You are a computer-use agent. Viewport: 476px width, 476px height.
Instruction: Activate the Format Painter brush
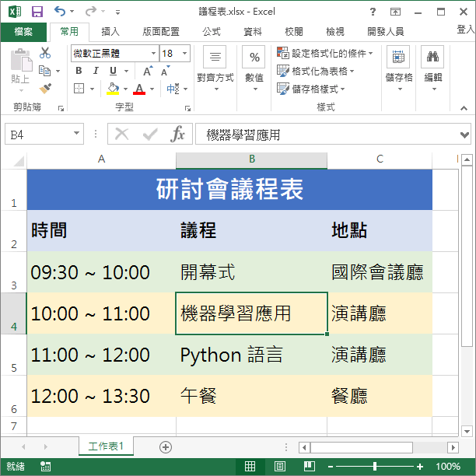[45, 89]
